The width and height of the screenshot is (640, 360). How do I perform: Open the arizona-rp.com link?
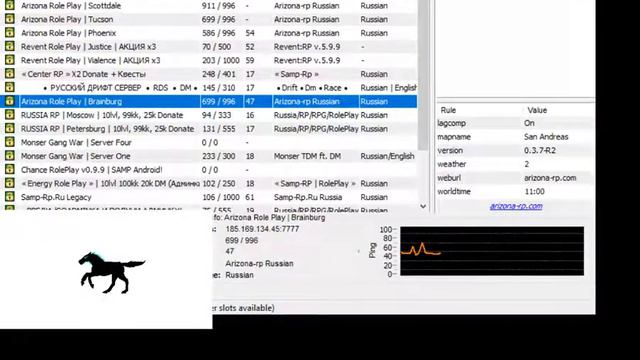pyautogui.click(x=516, y=206)
